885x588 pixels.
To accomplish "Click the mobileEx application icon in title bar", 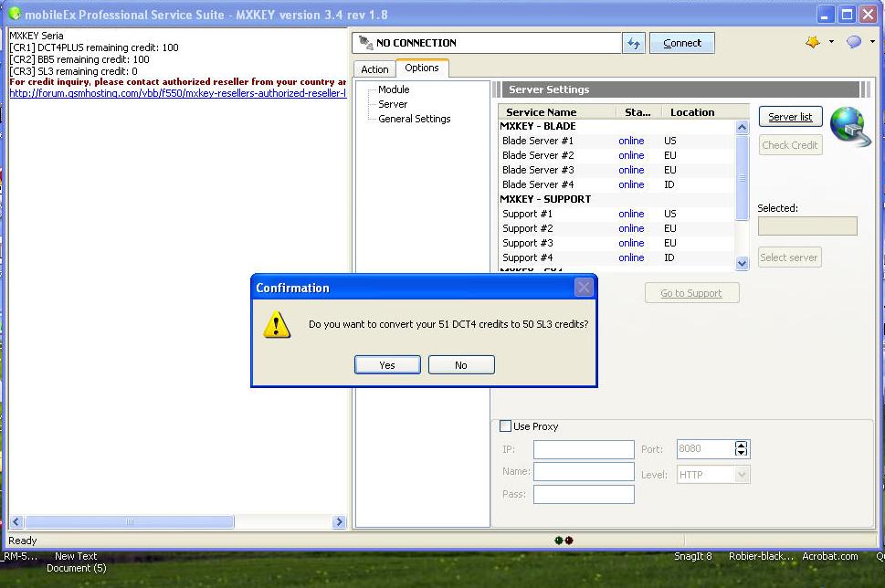I will pyautogui.click(x=15, y=13).
